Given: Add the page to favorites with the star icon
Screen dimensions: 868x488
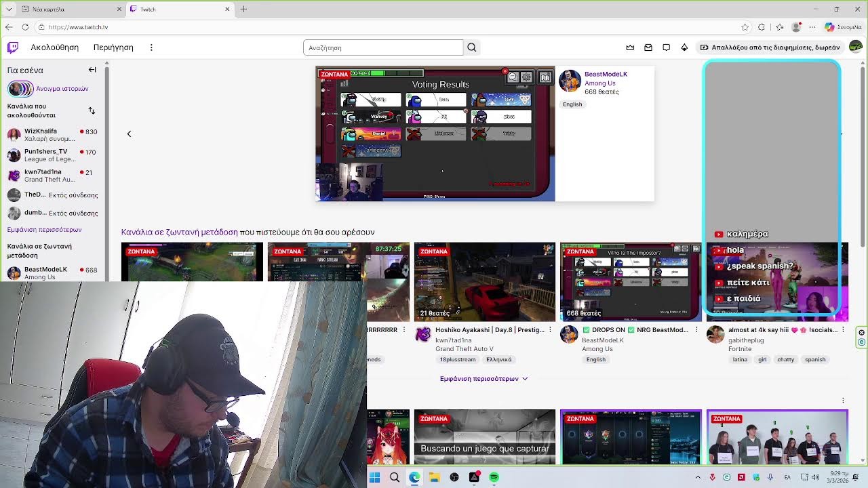Looking at the screenshot, I should tap(745, 27).
